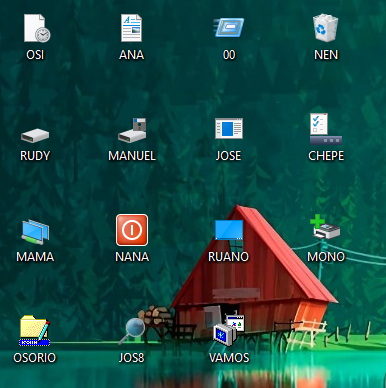Click the CHEPE checklist icon

pyautogui.click(x=326, y=129)
